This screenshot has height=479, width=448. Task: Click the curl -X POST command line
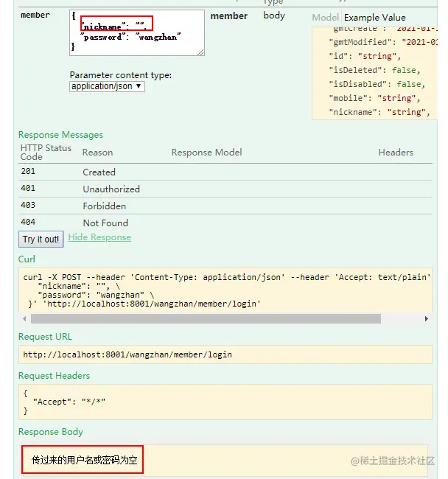[227, 277]
